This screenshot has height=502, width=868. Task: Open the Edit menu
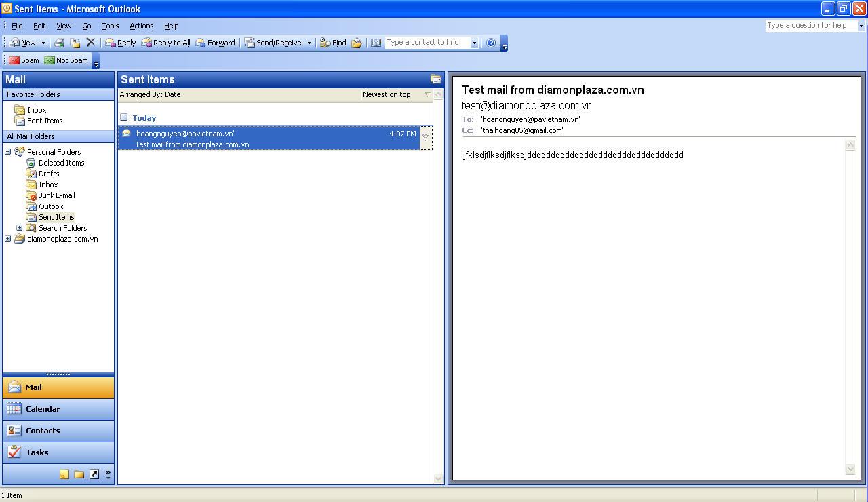point(39,26)
